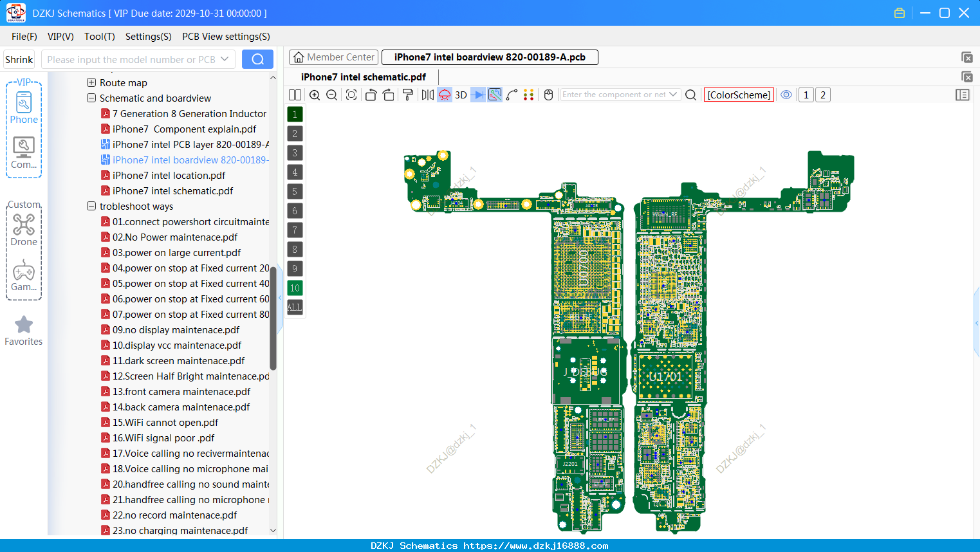Image resolution: width=980 pixels, height=552 pixels.
Task: Toggle layer 9 visibility
Action: (x=295, y=268)
